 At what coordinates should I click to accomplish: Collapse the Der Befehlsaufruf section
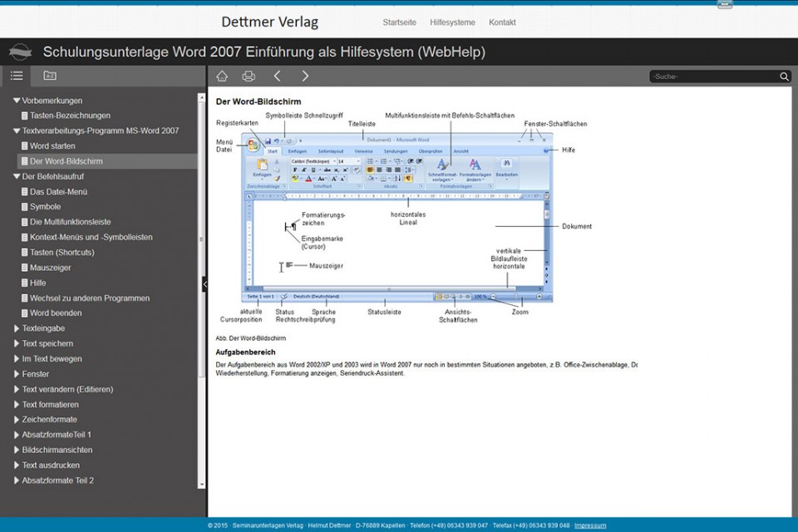[17, 177]
